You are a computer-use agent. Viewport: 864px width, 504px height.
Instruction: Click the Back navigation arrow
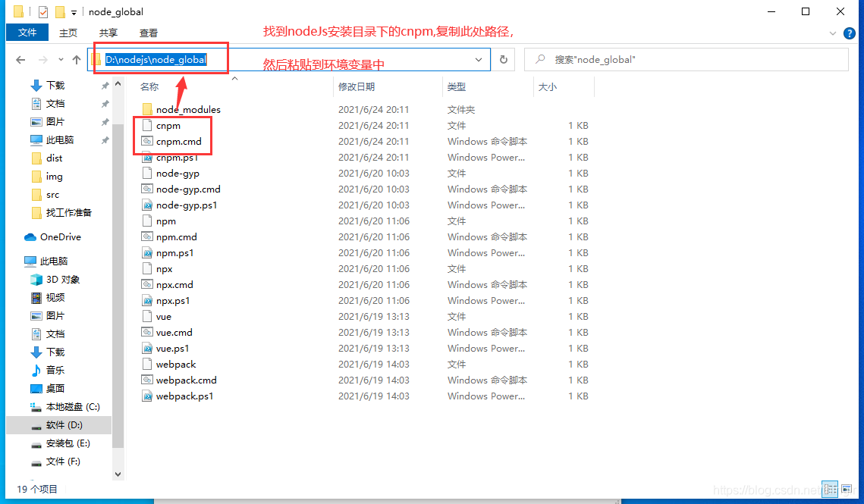20,59
